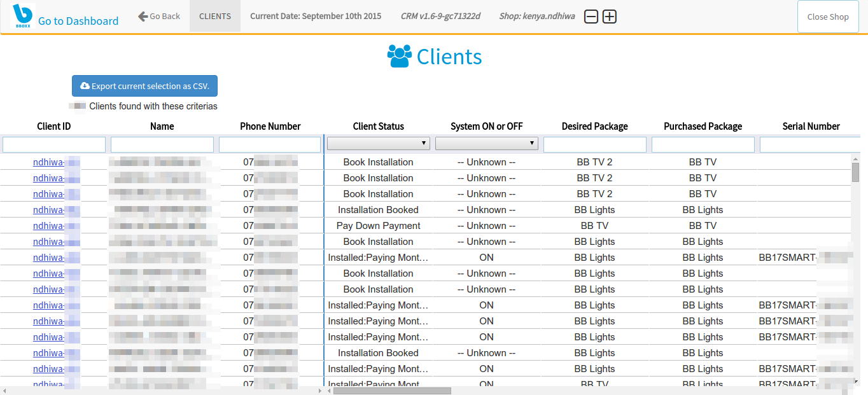868x395 pixels.
Task: Click Serial Number column header
Action: coord(811,126)
